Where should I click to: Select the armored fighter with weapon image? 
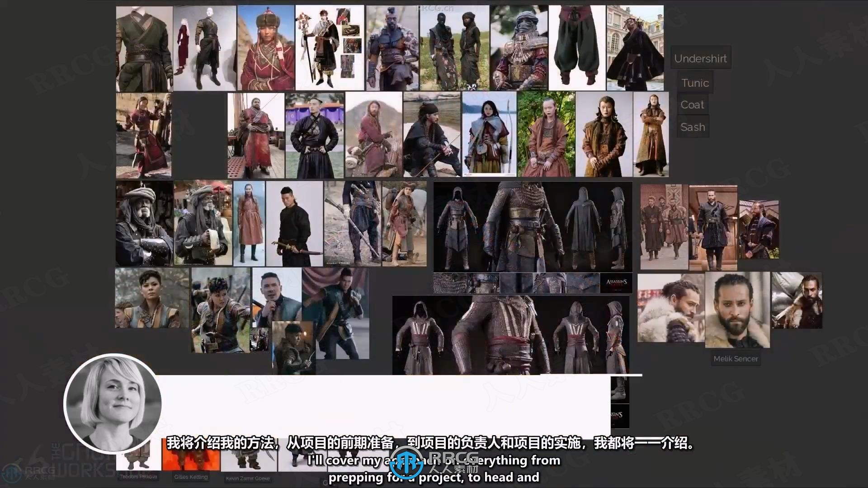[293, 348]
